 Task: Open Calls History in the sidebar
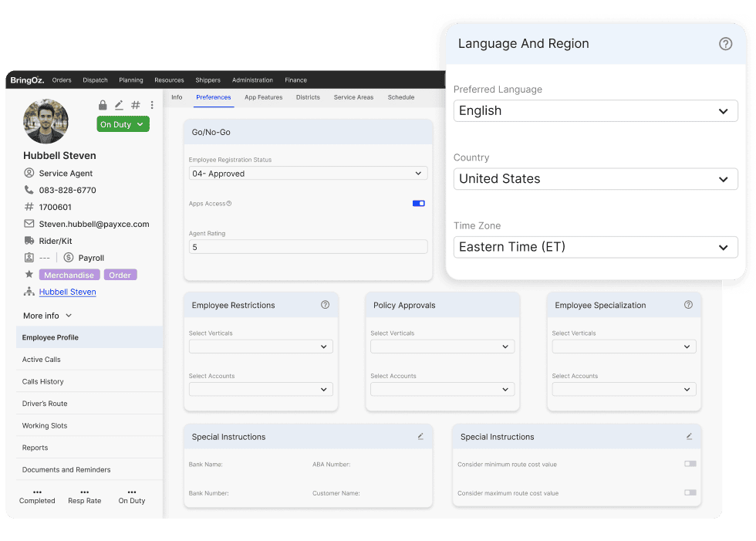[x=89, y=381]
